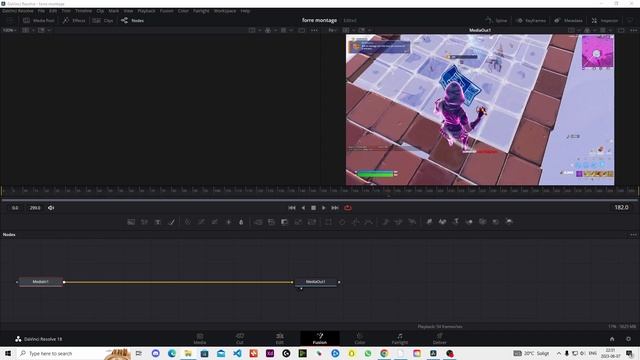This screenshot has width=640, height=360.
Task: Add a Color Corrector node
Action: (188, 222)
